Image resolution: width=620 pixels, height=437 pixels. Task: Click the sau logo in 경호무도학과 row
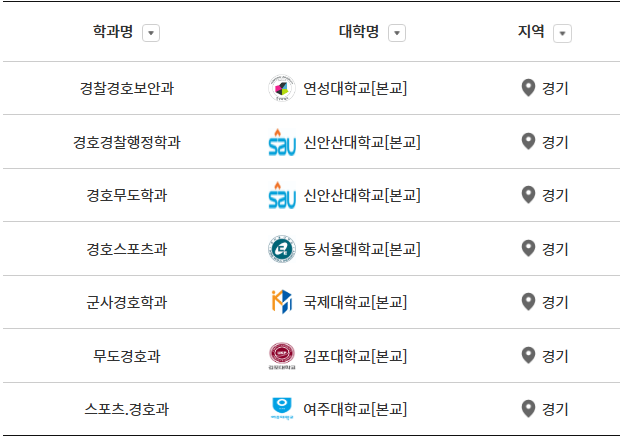pos(282,195)
